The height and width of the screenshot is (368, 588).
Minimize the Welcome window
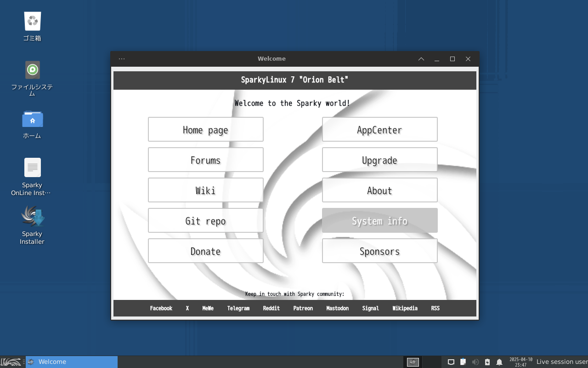click(437, 59)
